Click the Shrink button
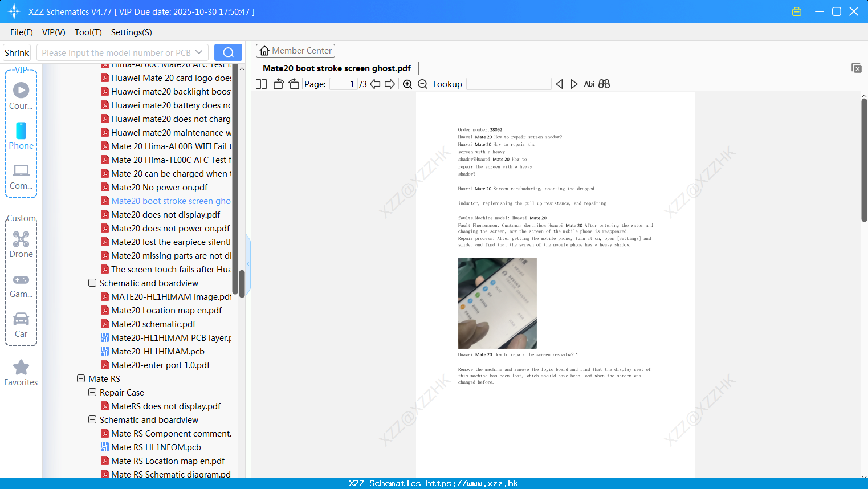868x489 pixels. point(17,52)
